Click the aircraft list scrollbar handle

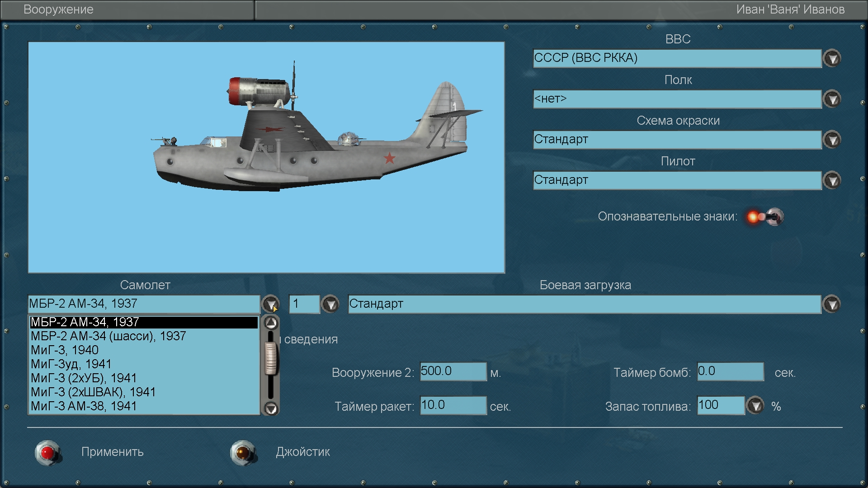pos(271,359)
